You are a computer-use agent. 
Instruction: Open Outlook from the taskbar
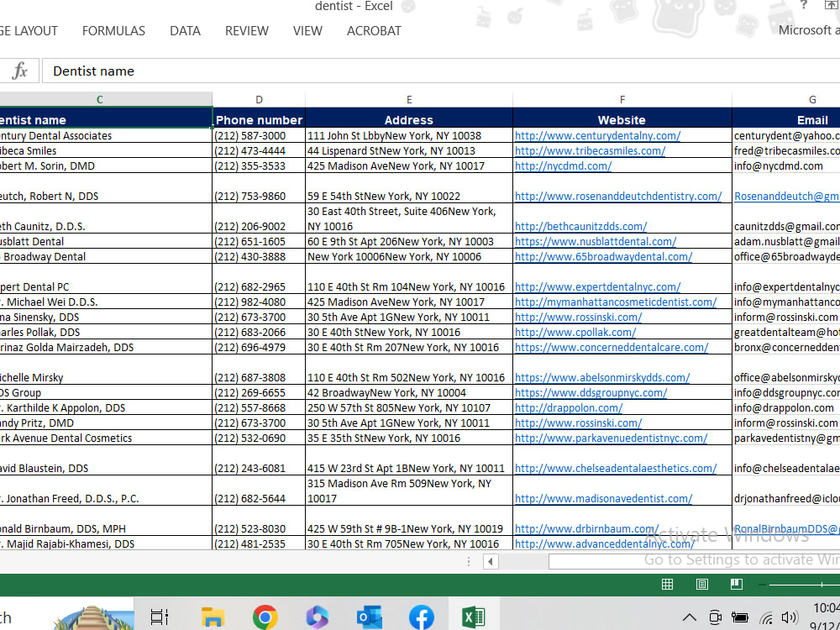click(370, 617)
